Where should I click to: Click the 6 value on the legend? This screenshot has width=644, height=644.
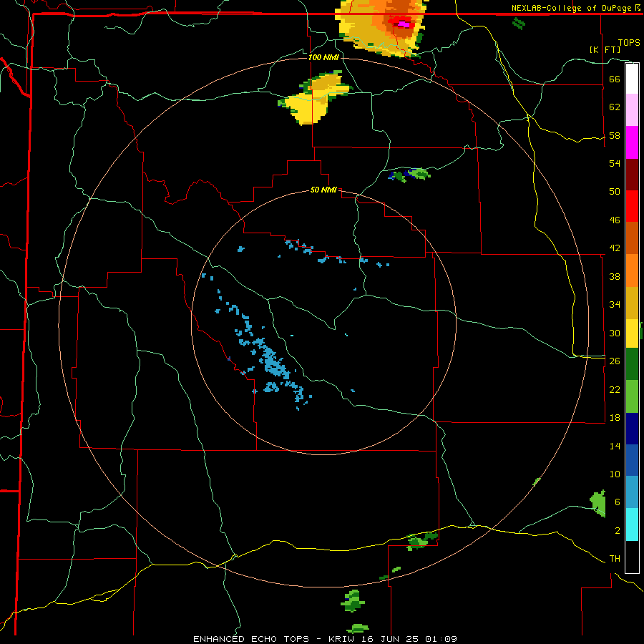(x=617, y=502)
